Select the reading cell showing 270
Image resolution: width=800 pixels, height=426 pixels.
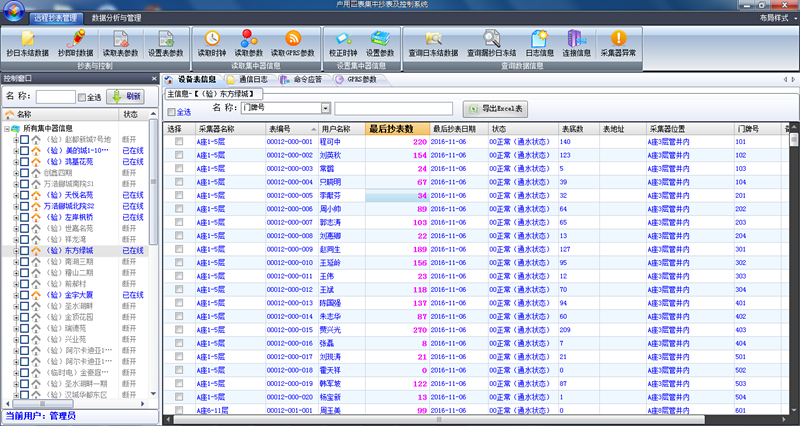coord(397,330)
